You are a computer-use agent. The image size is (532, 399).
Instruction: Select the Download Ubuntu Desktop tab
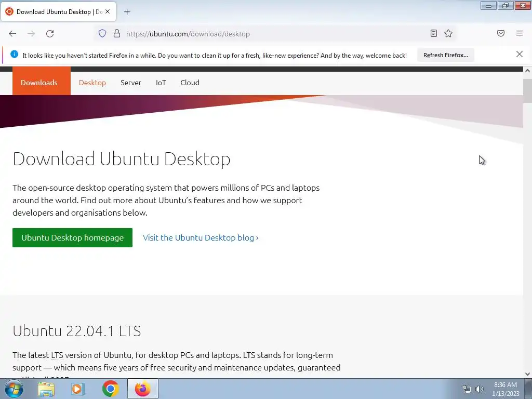coord(59,12)
